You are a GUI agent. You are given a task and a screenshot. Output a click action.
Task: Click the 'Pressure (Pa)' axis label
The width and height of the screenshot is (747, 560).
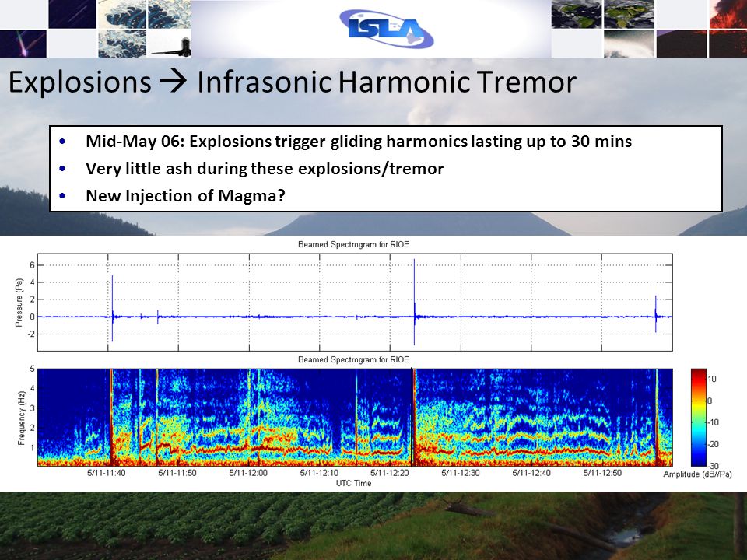19,303
